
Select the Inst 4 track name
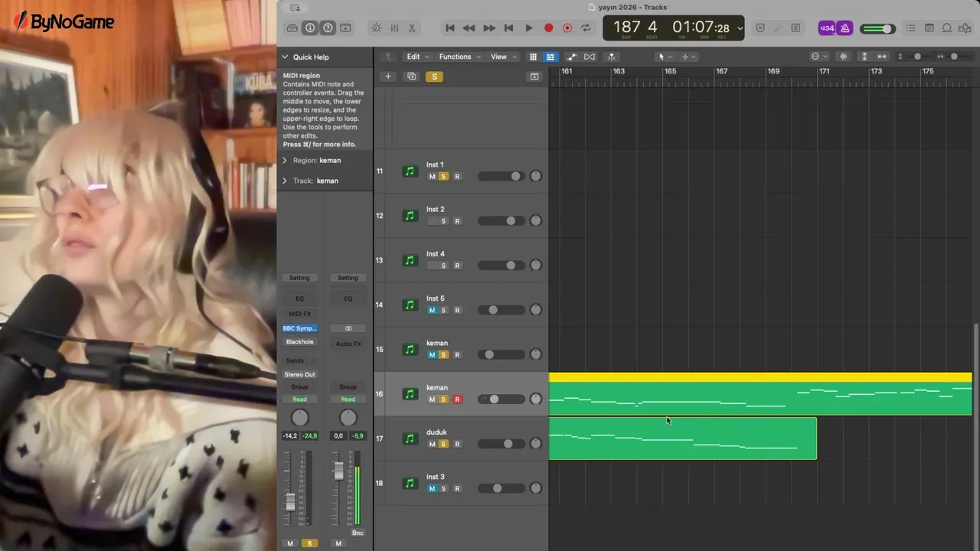pyautogui.click(x=436, y=254)
